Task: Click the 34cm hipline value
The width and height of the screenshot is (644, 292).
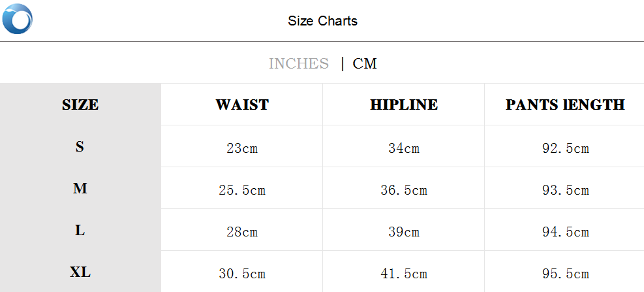Action: [404, 148]
